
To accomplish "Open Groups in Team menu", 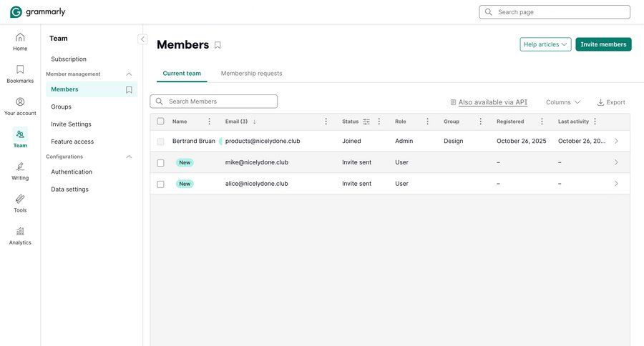I will pyautogui.click(x=62, y=107).
